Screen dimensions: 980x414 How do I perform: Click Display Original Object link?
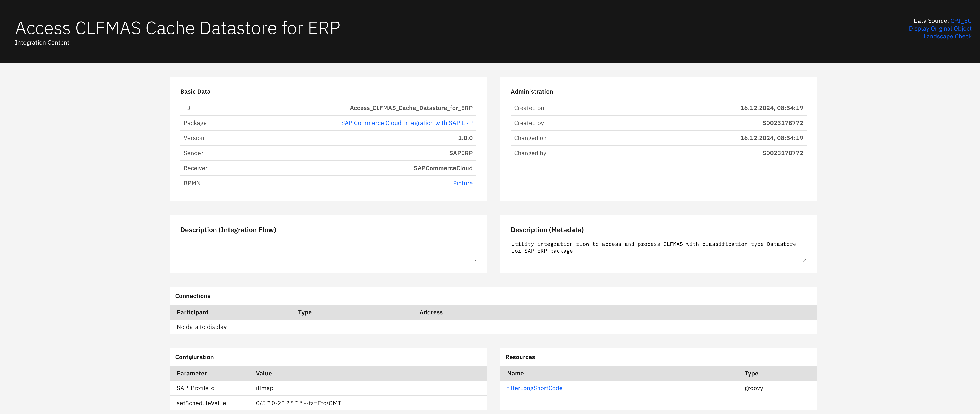point(940,29)
